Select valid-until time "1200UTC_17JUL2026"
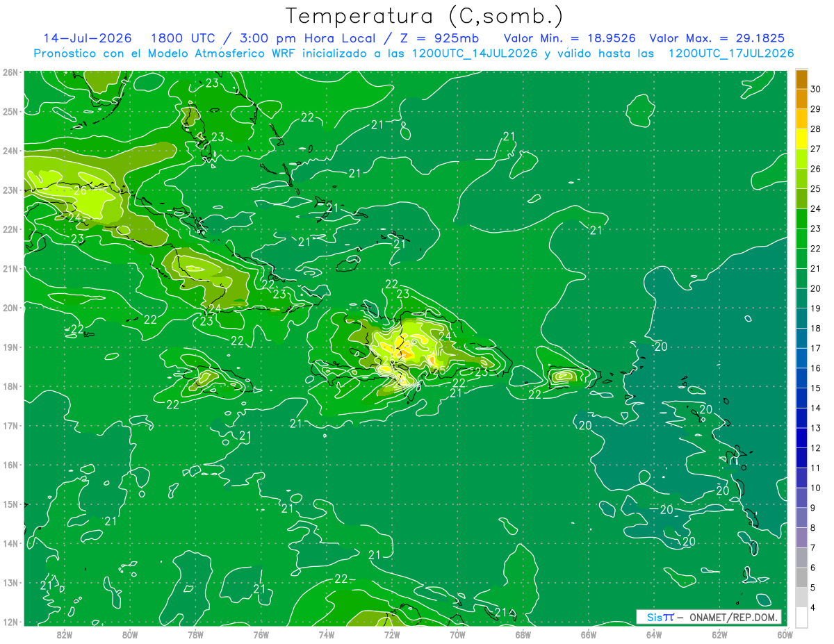Screen dimensions: 834x644 tap(731, 53)
